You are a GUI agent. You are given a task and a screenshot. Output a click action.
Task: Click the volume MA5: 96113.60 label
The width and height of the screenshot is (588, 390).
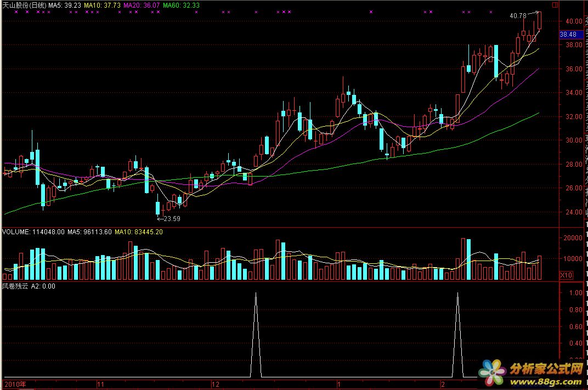point(89,232)
